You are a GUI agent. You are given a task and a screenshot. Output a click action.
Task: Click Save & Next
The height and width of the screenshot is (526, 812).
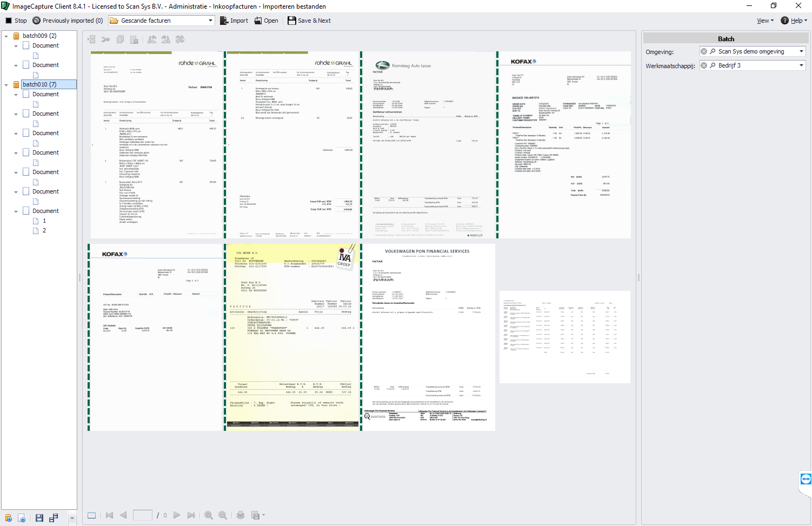click(309, 21)
